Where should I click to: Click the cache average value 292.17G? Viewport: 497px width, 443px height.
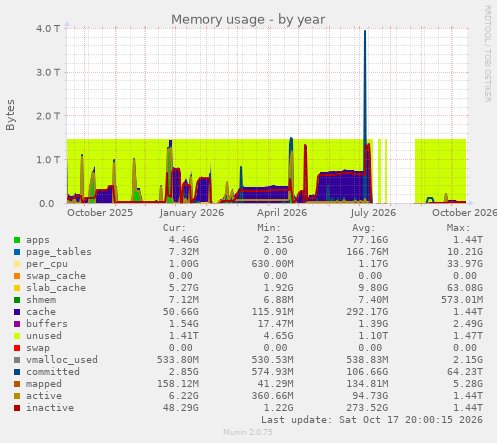pyautogui.click(x=367, y=312)
